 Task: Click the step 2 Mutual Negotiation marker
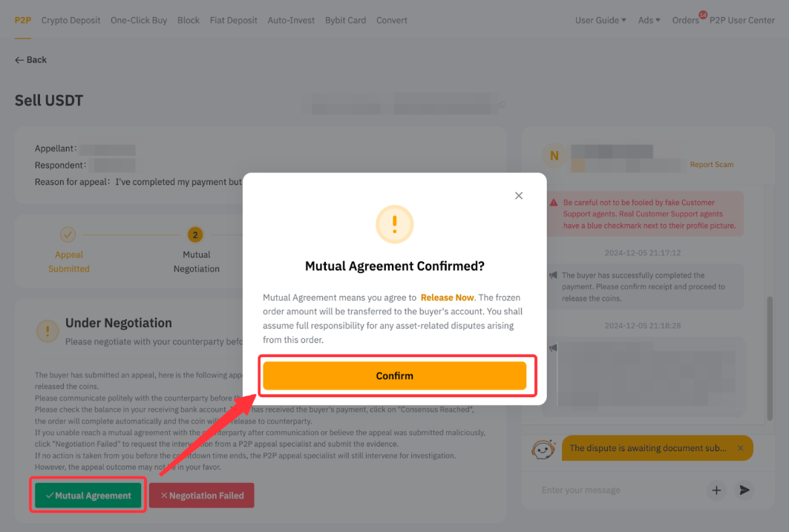pyautogui.click(x=195, y=234)
